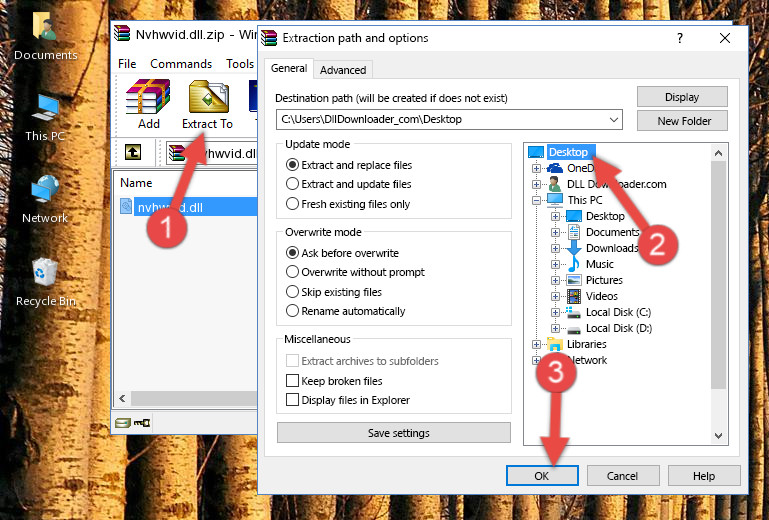The image size is (769, 520).
Task: Open File menu in WinRAR window
Action: coord(127,64)
